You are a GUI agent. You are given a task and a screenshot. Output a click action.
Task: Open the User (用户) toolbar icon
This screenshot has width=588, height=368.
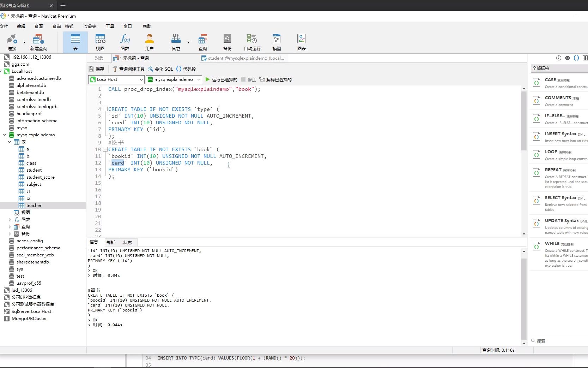coord(150,42)
